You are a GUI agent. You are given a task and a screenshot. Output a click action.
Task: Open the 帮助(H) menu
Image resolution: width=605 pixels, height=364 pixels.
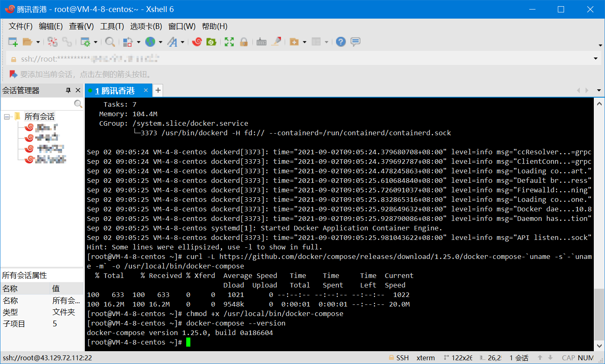tap(215, 26)
